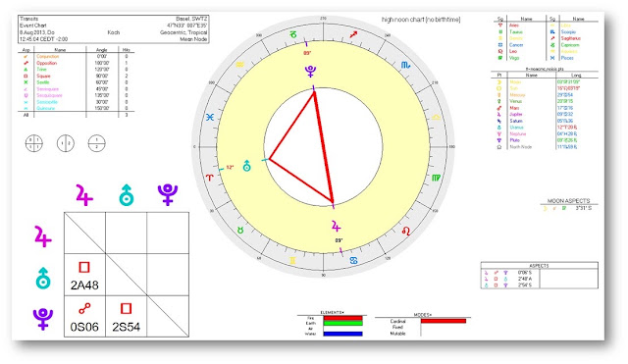
Task: Select the Sagittarius arrow on the wheel rim
Action: click(353, 34)
